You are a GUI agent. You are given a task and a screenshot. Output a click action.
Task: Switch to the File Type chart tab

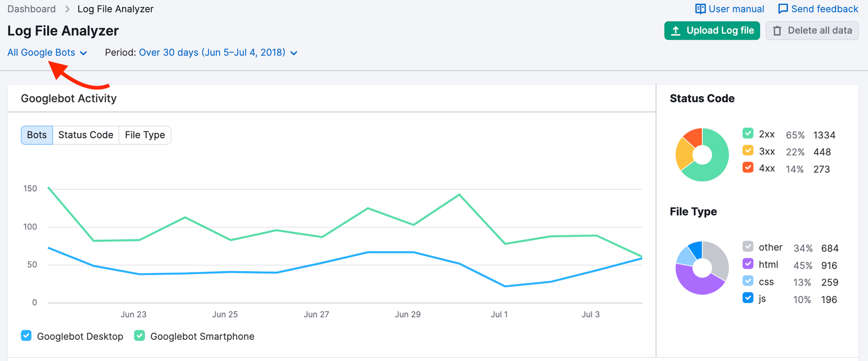click(x=145, y=135)
